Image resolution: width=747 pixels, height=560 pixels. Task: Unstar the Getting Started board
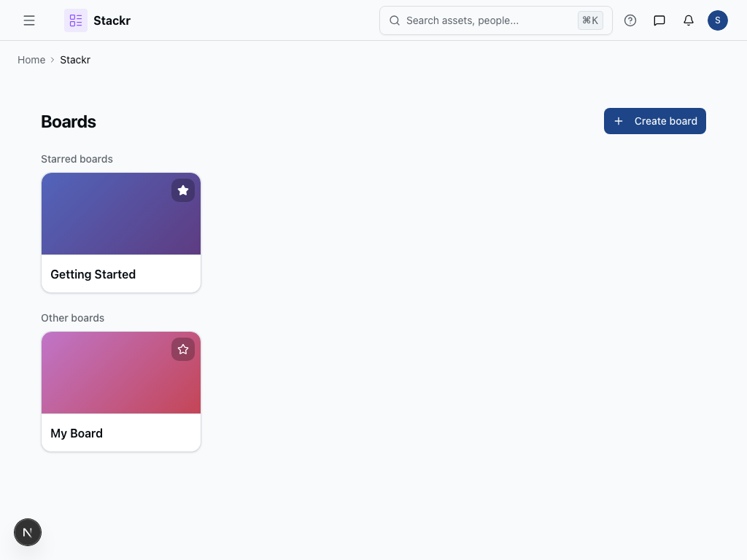(183, 190)
